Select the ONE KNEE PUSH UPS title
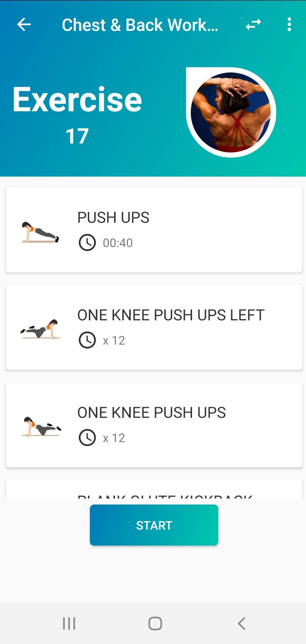 tap(151, 413)
